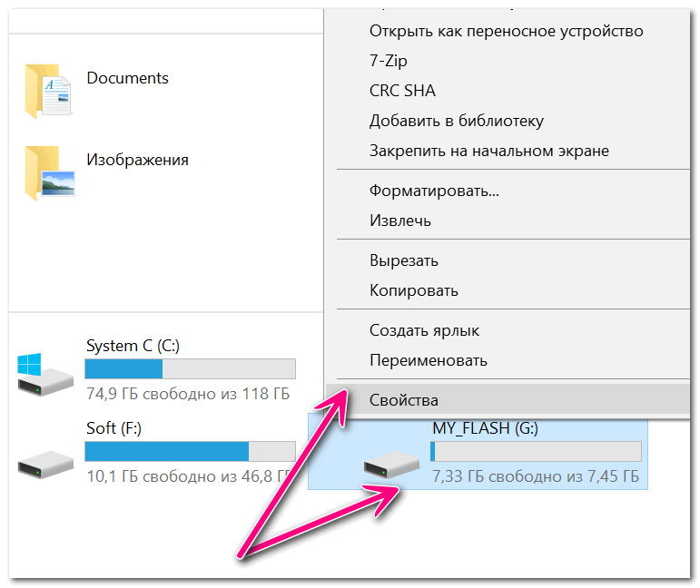This screenshot has width=700, height=588.
Task: Click the System C (C:) drive name
Action: tap(133, 346)
